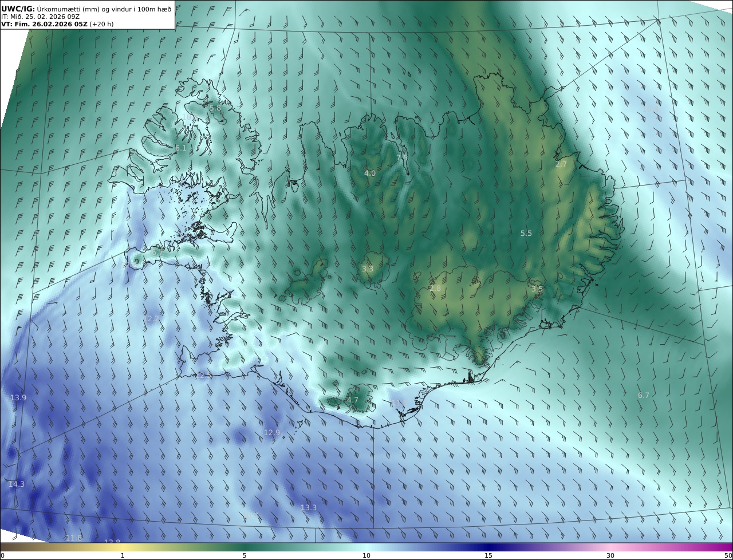This screenshot has width=733, height=560.
Task: Click the 5.8 value in the Westfjords
Action: point(215,108)
